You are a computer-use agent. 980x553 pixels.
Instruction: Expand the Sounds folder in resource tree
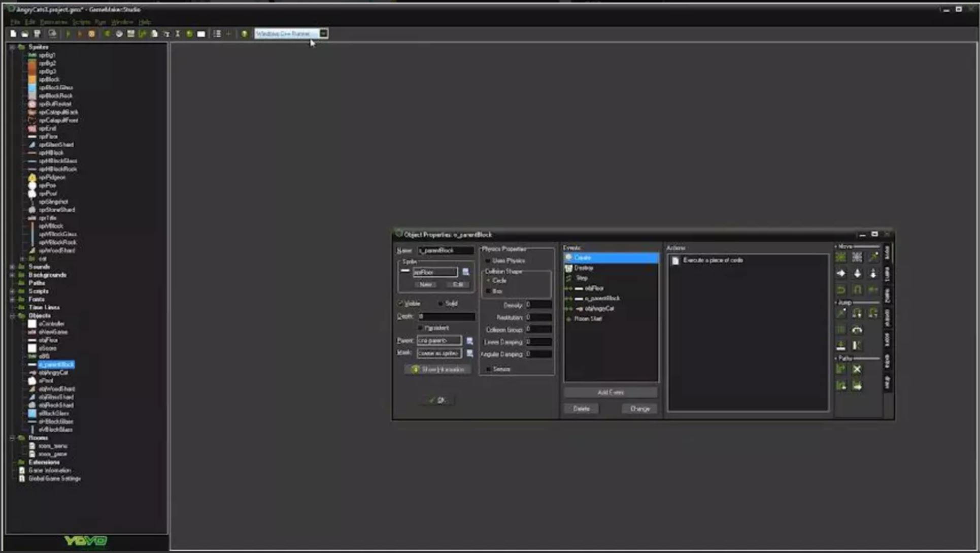(x=12, y=267)
